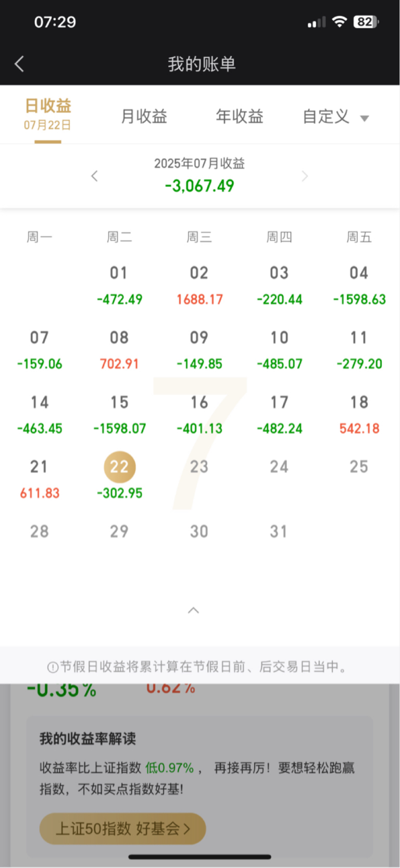This screenshot has height=868, width=400.
Task: Switch to the 月收益 tab
Action: click(x=144, y=116)
